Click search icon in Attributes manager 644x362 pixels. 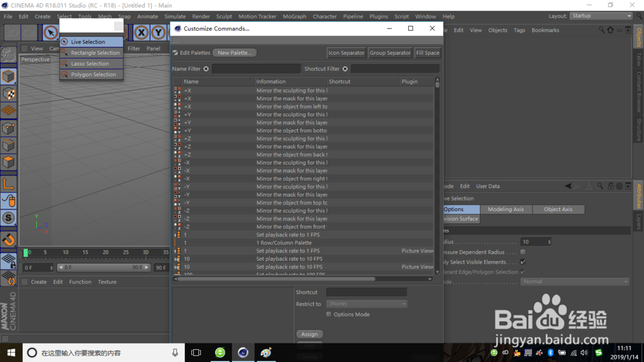pyautogui.click(x=600, y=186)
